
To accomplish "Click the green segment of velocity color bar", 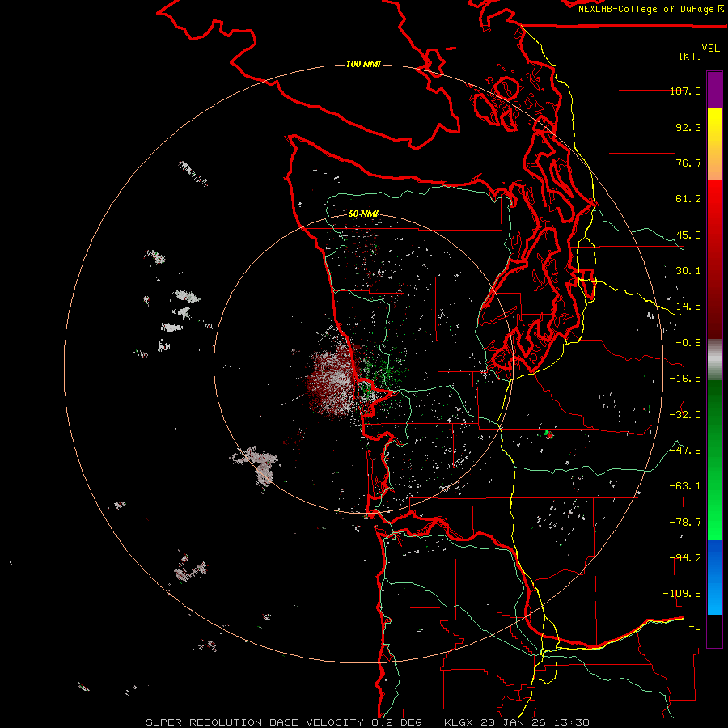I will coord(714,459).
